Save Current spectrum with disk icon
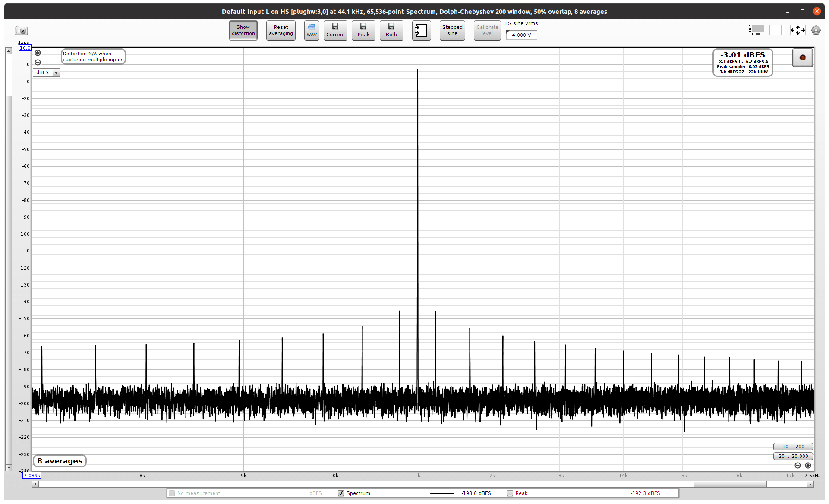 coord(335,30)
